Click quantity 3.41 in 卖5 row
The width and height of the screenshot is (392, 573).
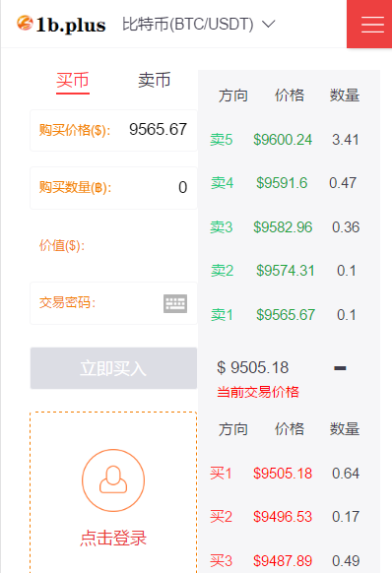346,140
